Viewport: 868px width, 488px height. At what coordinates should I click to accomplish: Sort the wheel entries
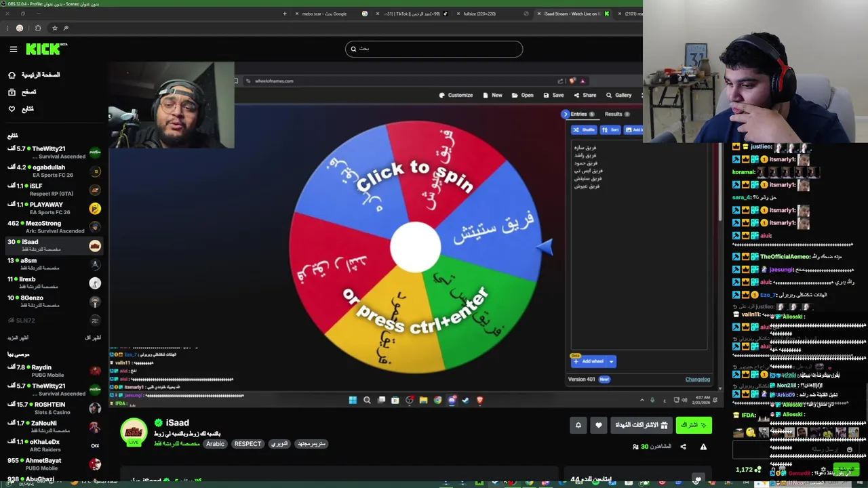(610, 129)
